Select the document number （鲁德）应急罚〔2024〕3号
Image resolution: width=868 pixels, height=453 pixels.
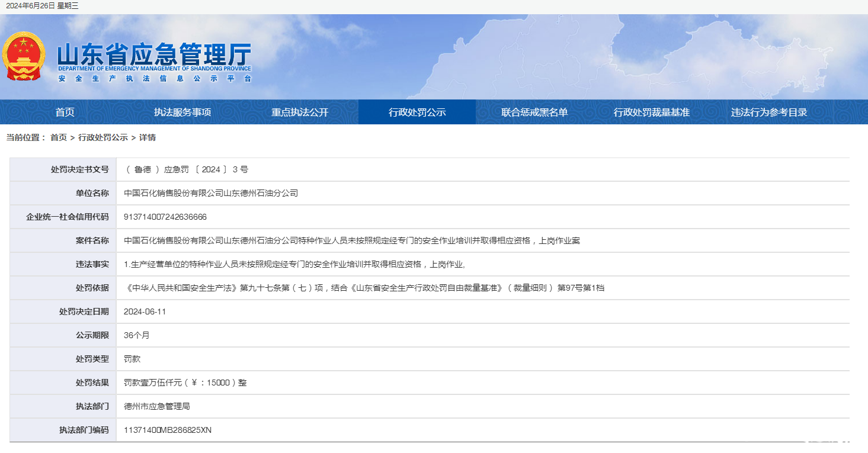(x=186, y=169)
